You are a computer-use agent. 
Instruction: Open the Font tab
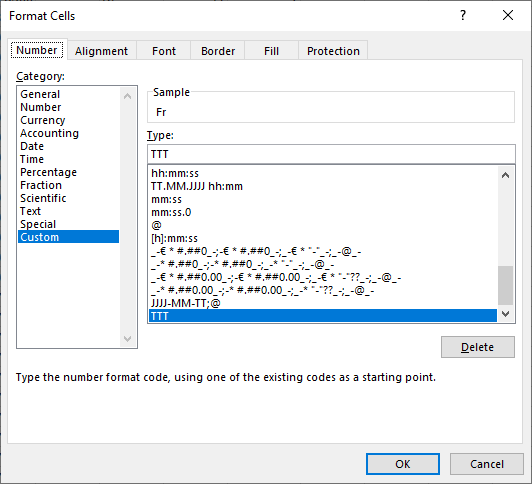(164, 51)
